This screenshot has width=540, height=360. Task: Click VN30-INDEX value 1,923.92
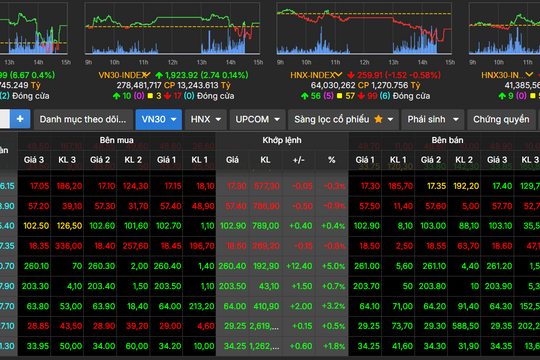181,75
